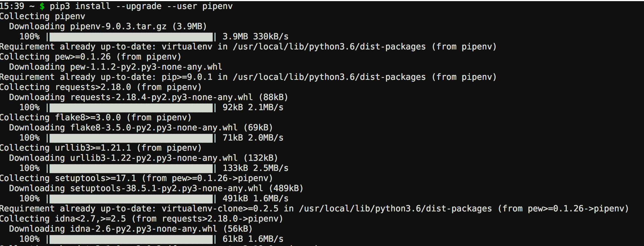Click '3.9MB 330kB/s' speed text
The width and height of the screenshot is (644, 246).
pyautogui.click(x=255, y=37)
